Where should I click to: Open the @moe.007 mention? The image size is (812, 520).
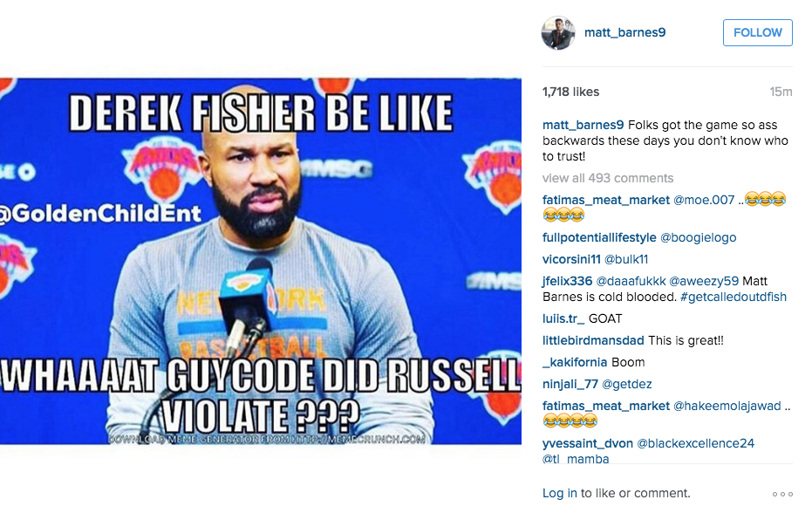click(x=703, y=200)
